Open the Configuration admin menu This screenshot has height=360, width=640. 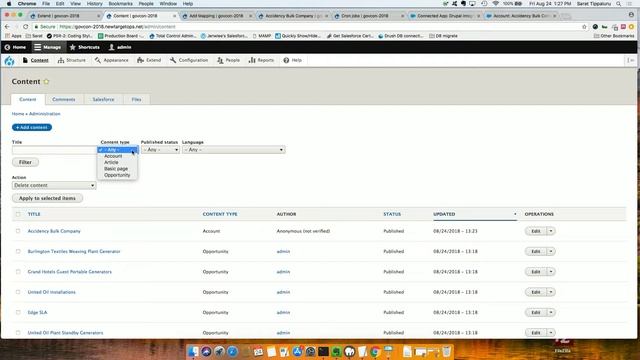(189, 60)
